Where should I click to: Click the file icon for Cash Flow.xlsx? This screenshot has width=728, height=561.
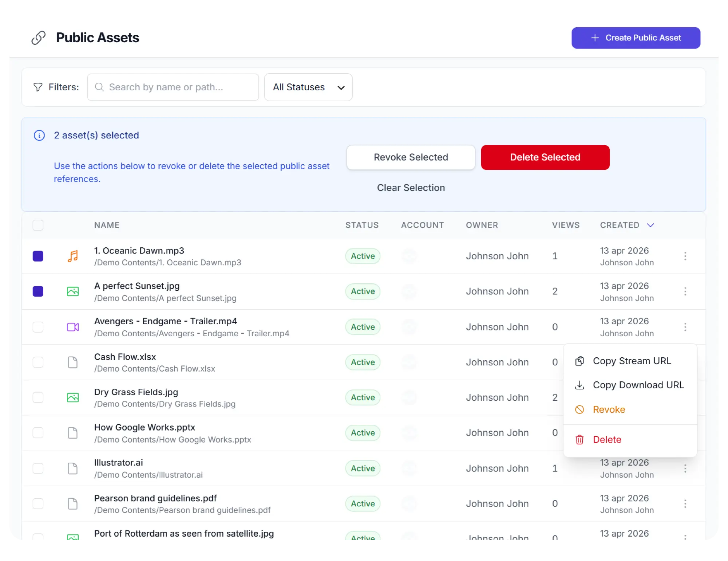73,362
